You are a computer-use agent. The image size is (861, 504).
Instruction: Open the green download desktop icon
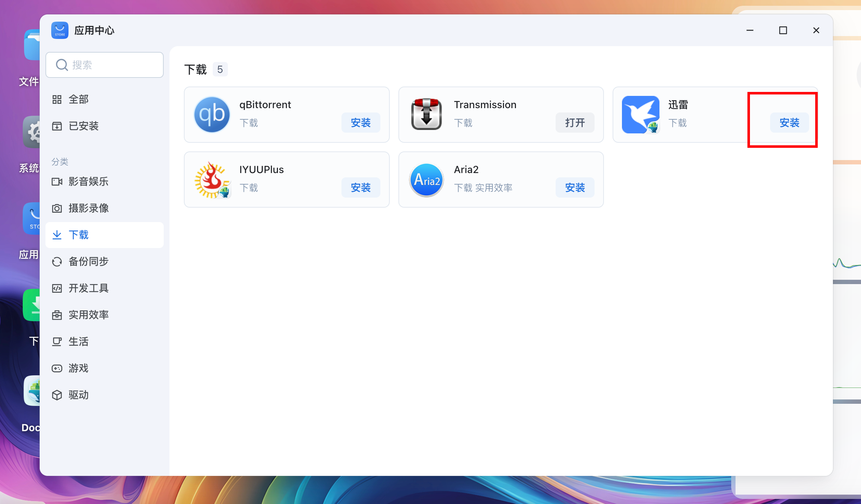tap(32, 305)
